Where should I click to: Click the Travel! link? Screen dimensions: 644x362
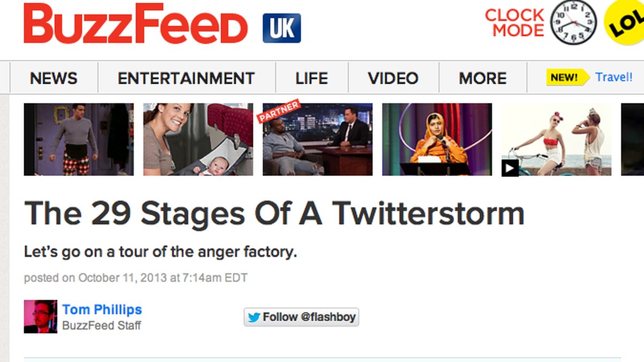[614, 77]
